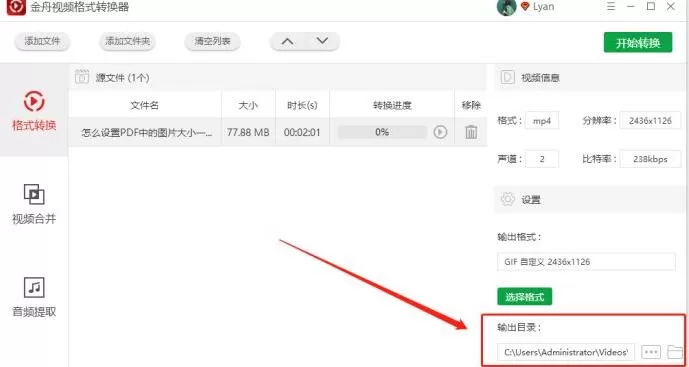Click the 比特率 238kbps value field
This screenshot has width=689, height=367.
pos(650,159)
